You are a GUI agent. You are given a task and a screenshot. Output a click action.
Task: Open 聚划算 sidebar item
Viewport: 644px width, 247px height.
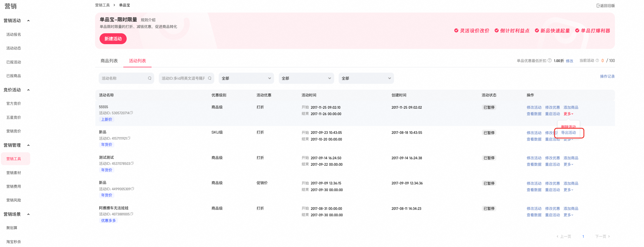point(12,228)
